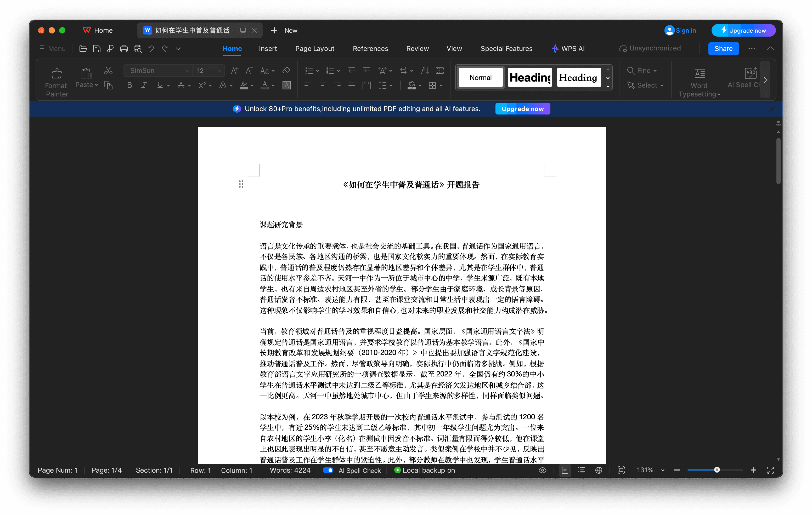Align text left

point(308,85)
